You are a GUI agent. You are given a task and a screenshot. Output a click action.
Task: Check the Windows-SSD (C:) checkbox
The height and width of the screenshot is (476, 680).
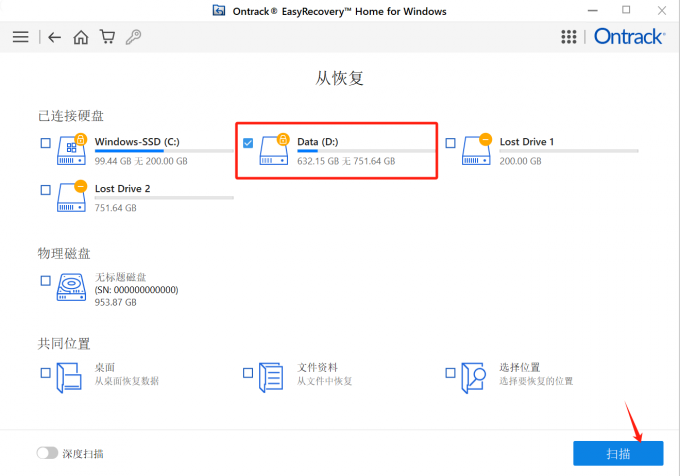[46, 143]
